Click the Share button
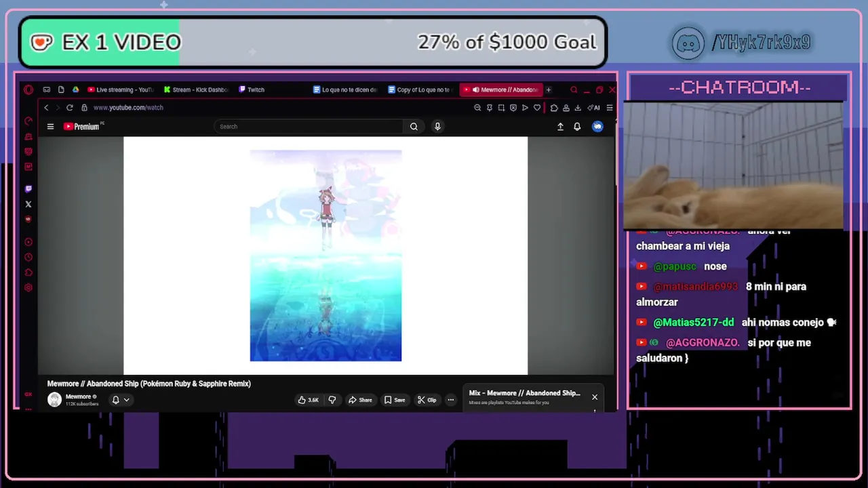 pos(360,400)
